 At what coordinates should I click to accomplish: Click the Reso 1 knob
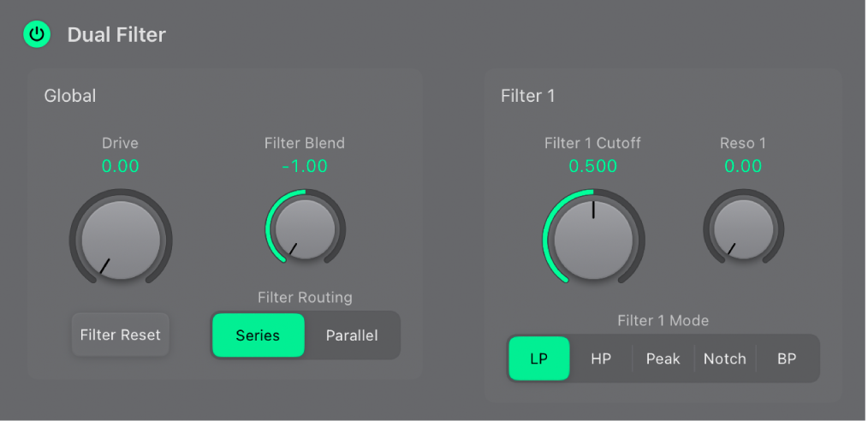743,229
